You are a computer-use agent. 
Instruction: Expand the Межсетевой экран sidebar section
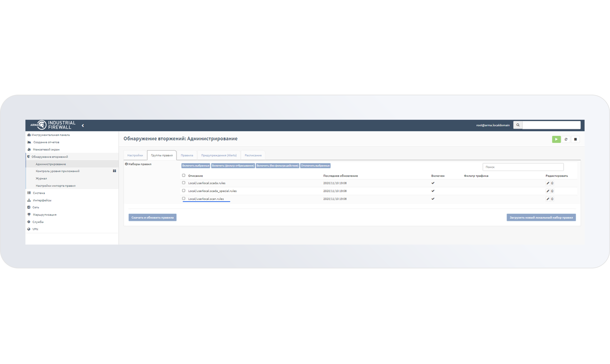tap(46, 149)
